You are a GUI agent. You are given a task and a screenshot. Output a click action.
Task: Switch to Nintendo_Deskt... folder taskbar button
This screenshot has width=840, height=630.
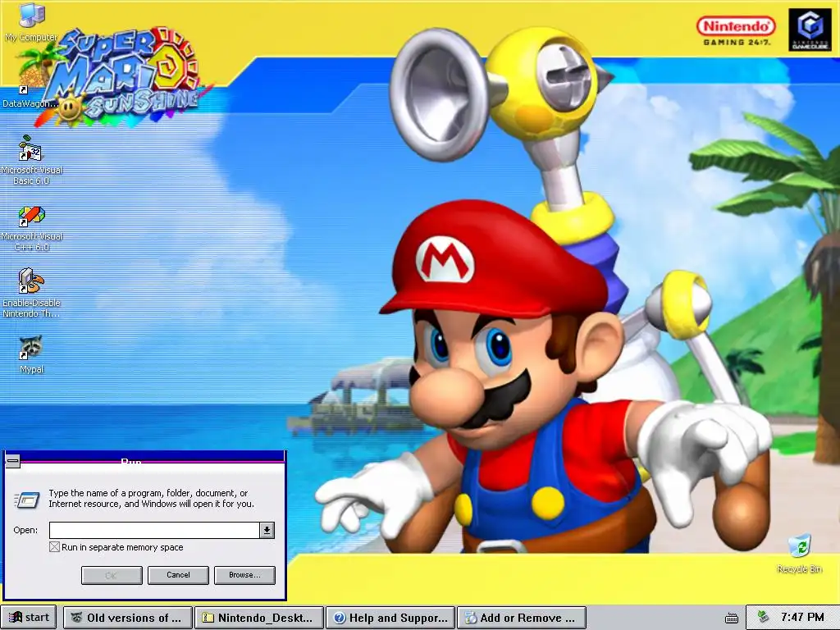[x=259, y=618]
